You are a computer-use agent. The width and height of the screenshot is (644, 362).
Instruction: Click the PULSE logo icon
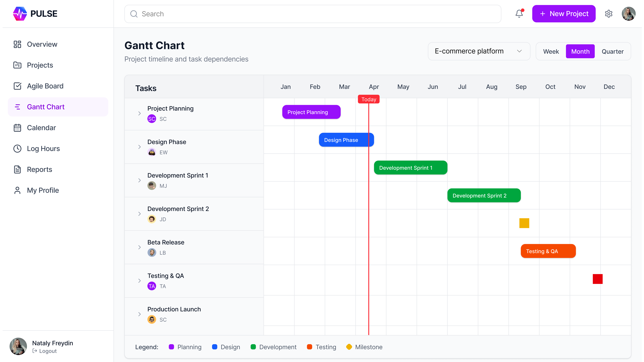[x=20, y=13]
